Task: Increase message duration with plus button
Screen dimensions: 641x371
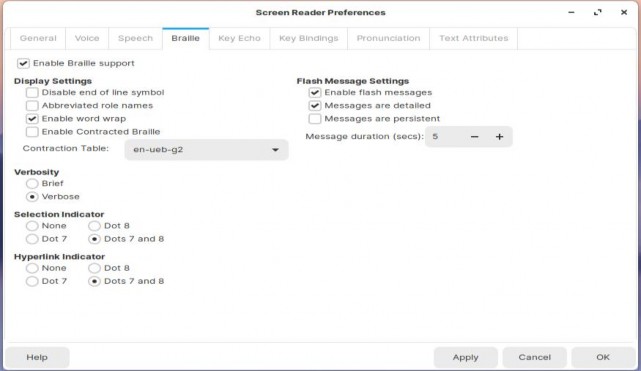Action: point(499,137)
